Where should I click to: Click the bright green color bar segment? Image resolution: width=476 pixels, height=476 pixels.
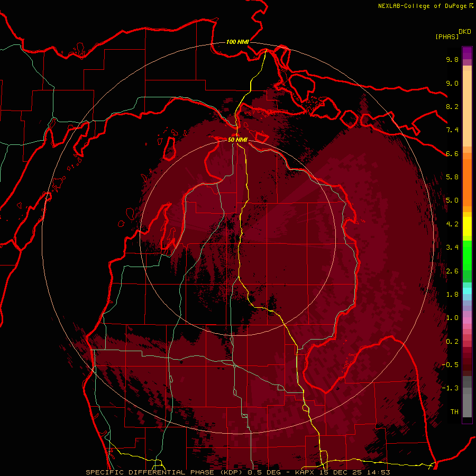467,255
